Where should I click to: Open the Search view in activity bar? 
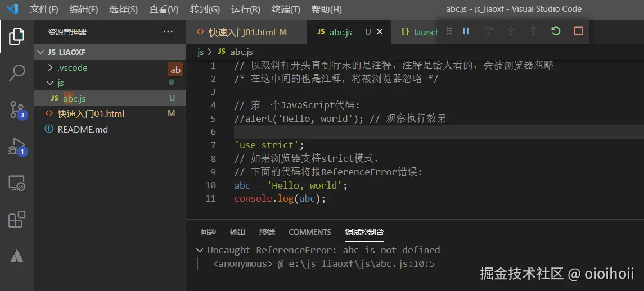16,72
